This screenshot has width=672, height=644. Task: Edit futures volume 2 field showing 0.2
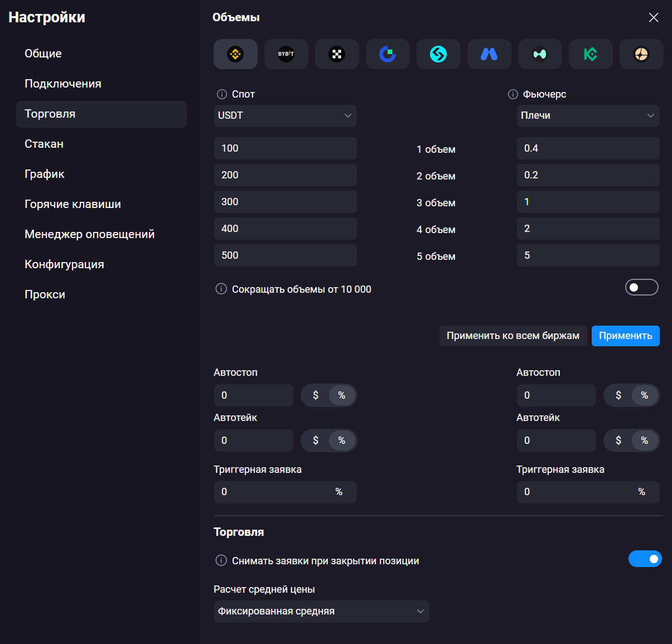tap(588, 175)
